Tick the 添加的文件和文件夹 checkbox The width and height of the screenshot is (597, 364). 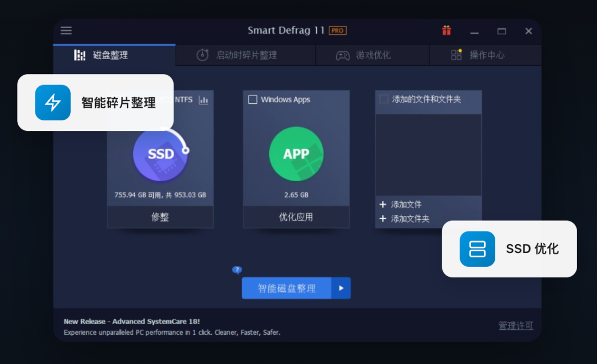[384, 99]
